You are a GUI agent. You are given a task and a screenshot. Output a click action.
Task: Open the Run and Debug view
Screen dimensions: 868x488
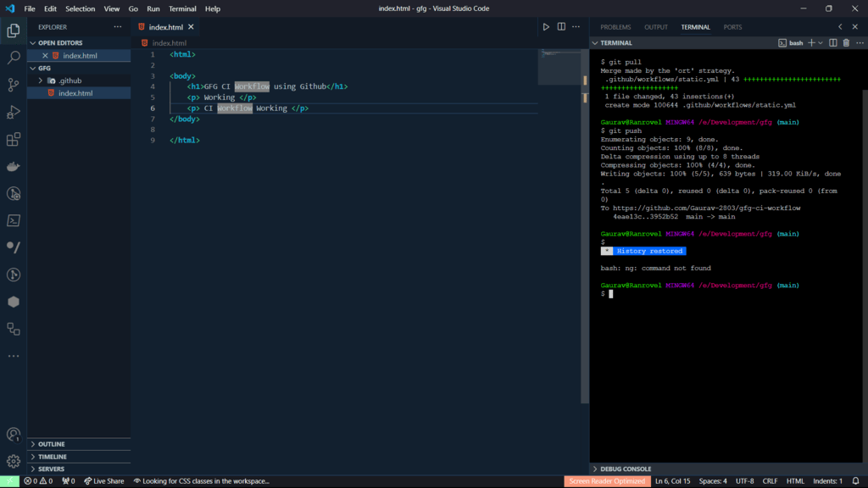[14, 112]
